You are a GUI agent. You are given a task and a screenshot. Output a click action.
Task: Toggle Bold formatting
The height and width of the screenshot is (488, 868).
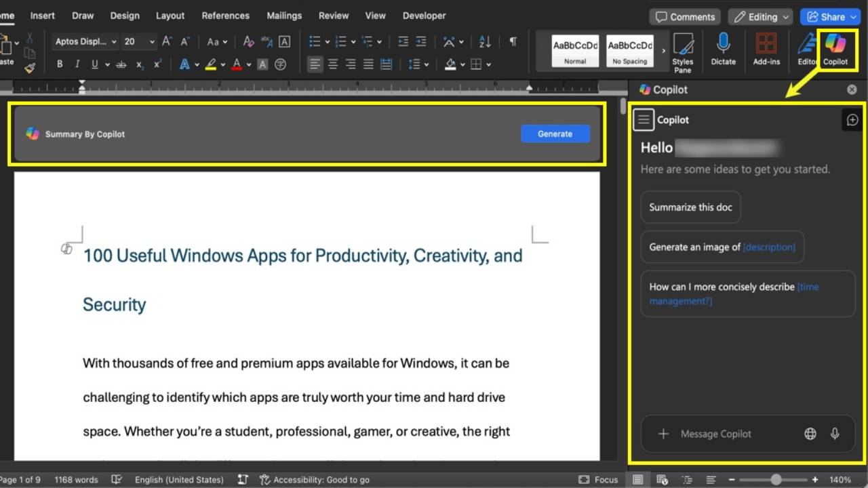[x=60, y=64]
